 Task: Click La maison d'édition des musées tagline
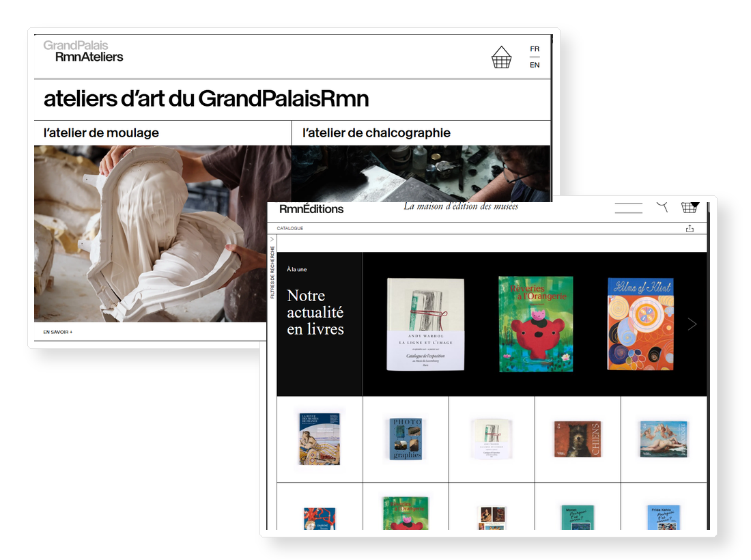coord(461,206)
